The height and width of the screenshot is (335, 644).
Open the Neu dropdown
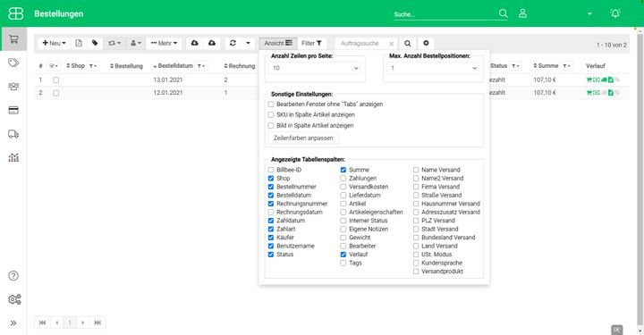pyautogui.click(x=54, y=43)
